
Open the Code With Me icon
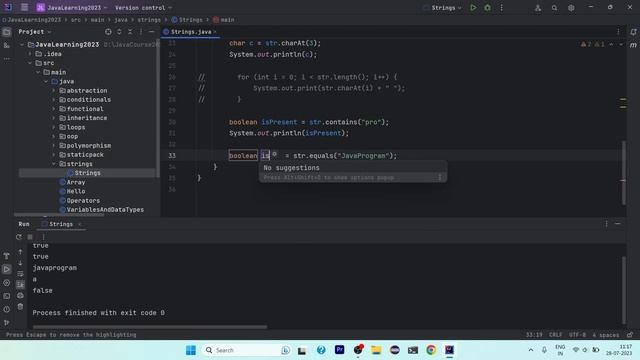click(x=538, y=8)
